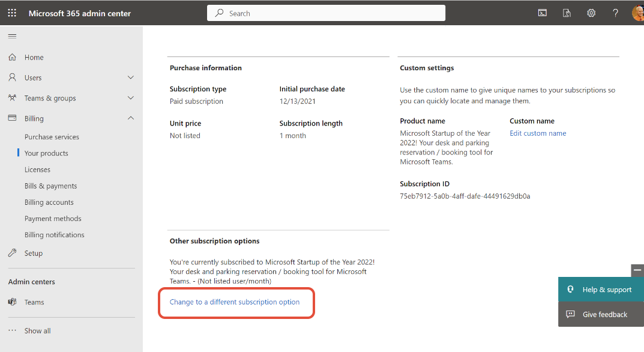
Task: Select the Subscription ID value text
Action: 465,196
